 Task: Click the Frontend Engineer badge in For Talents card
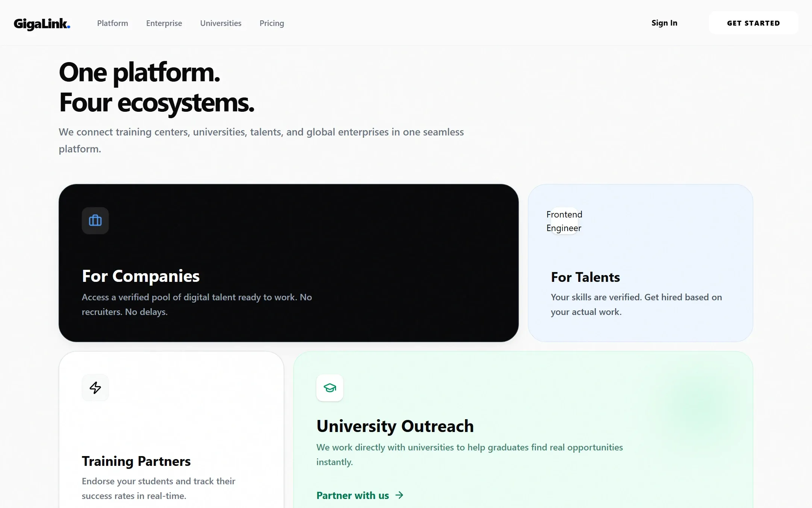pos(564,221)
